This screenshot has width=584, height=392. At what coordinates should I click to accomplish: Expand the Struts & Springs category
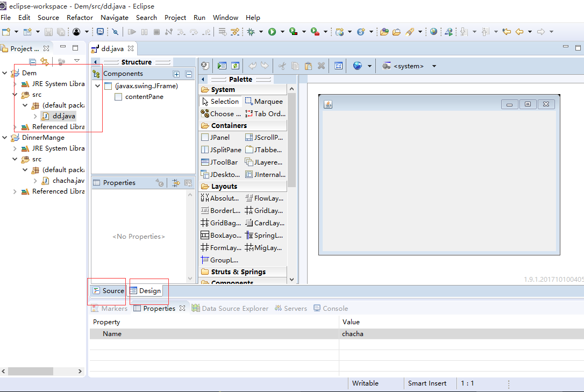(244, 272)
